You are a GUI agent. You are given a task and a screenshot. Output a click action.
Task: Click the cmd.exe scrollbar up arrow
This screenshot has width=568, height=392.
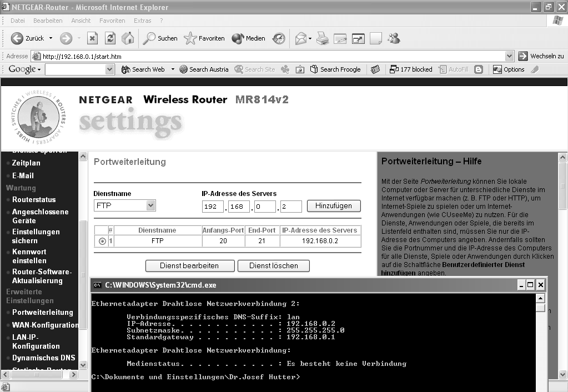tap(540, 299)
